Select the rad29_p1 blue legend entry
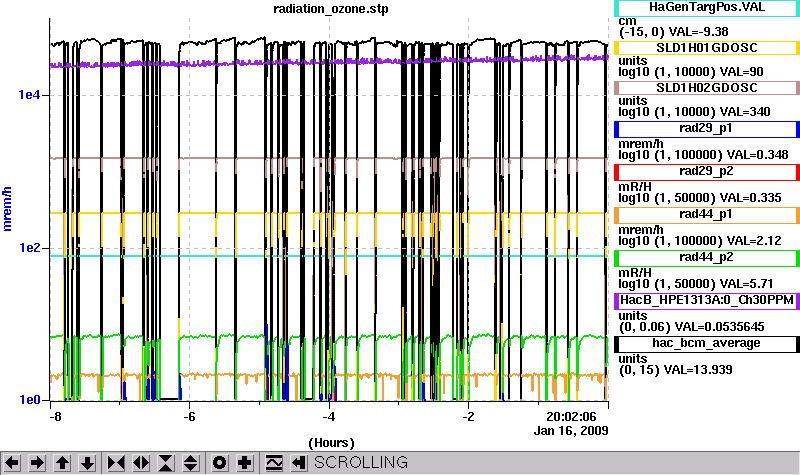This screenshot has width=800, height=475. click(x=707, y=129)
